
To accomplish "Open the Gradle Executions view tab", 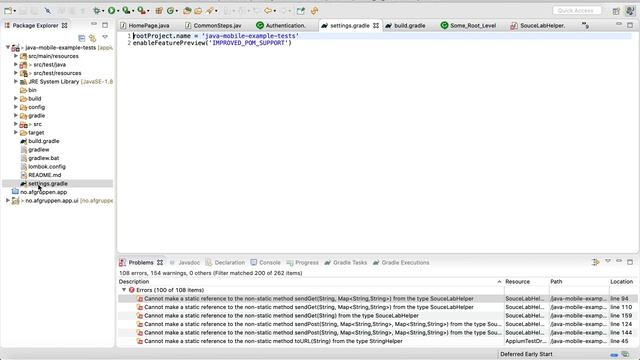I will click(401, 262).
